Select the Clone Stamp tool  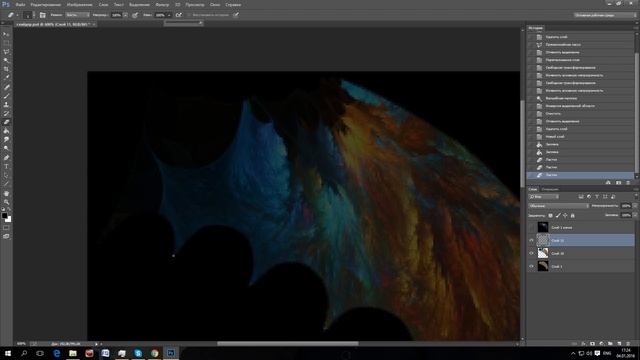(x=6, y=104)
